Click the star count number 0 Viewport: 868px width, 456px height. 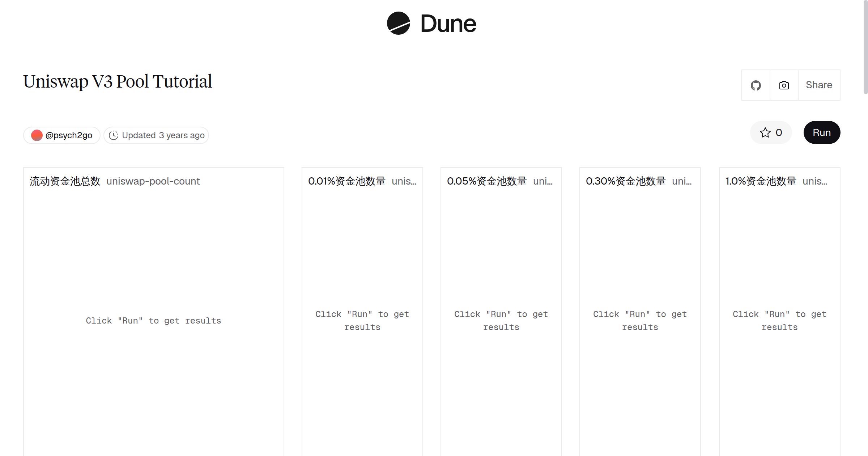(x=779, y=133)
